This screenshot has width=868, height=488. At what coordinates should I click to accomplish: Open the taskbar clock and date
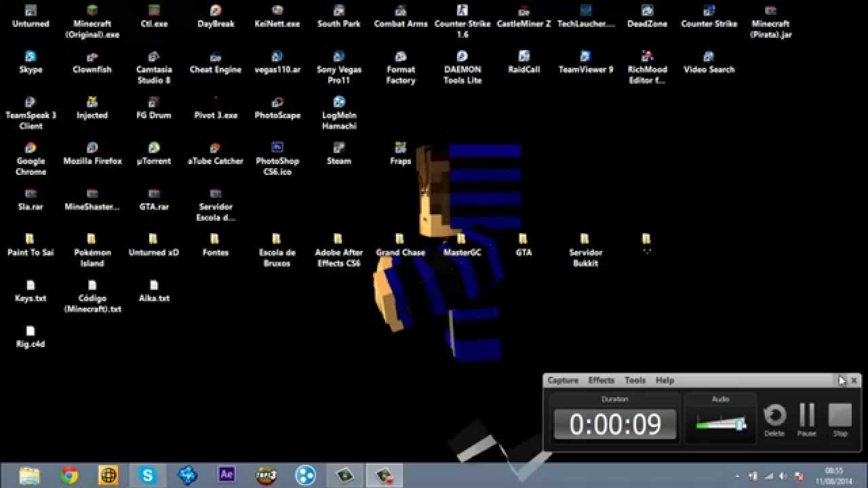pos(834,476)
